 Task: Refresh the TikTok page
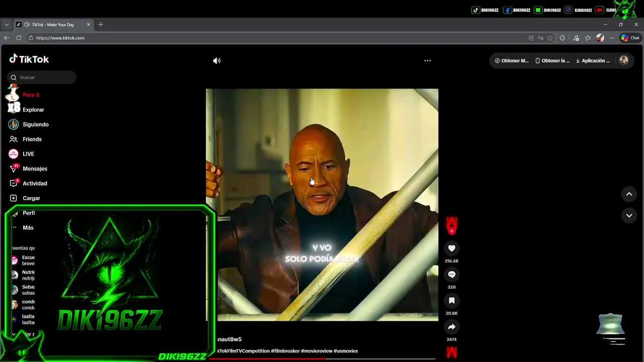tap(19, 38)
